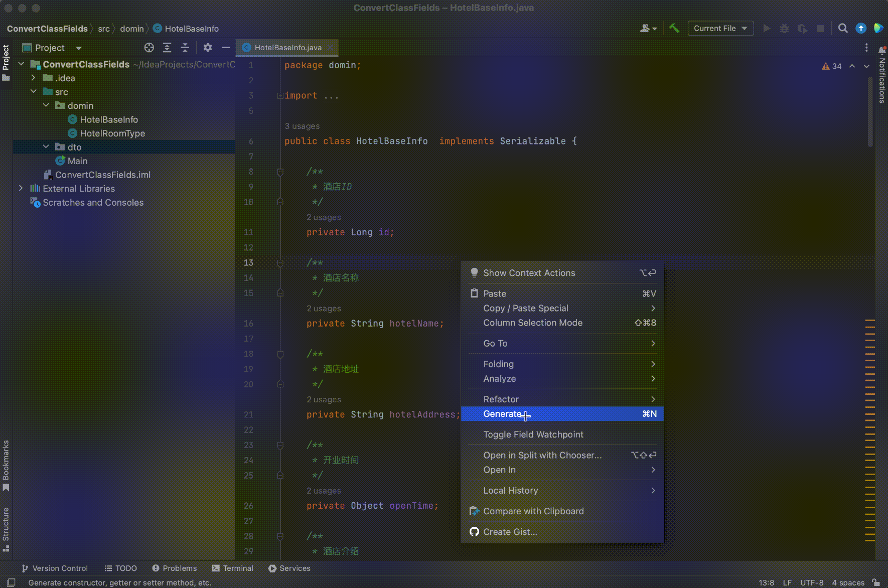Open the Notifications bell in right sidebar

click(881, 50)
